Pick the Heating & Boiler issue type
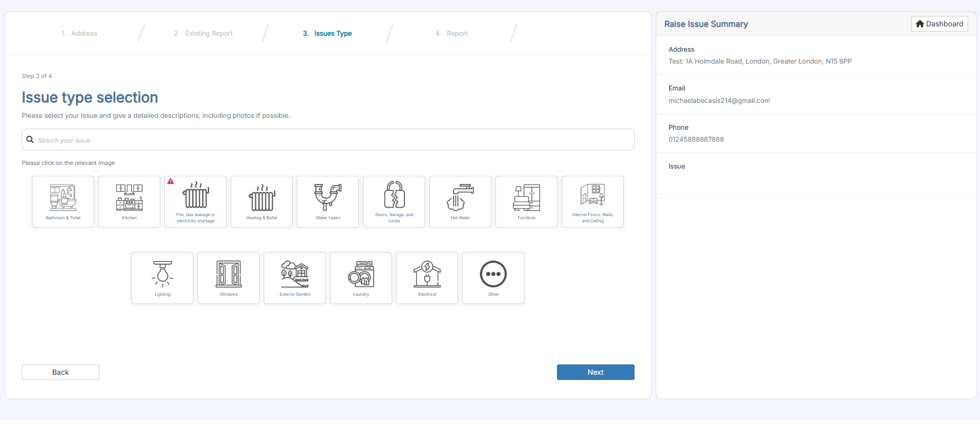This screenshot has height=427, width=980. coord(262,202)
